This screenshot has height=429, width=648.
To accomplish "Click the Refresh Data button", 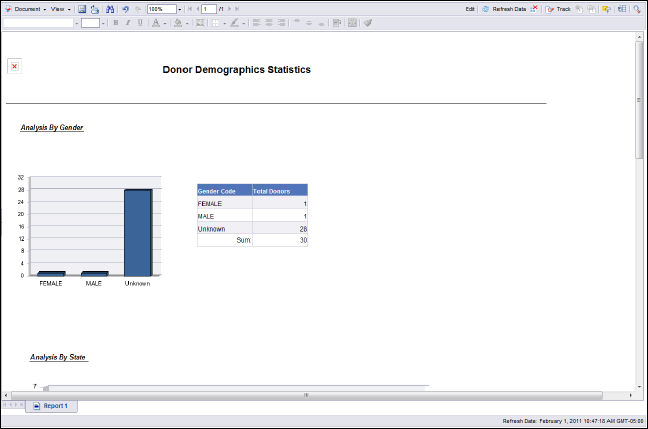I will (503, 8).
